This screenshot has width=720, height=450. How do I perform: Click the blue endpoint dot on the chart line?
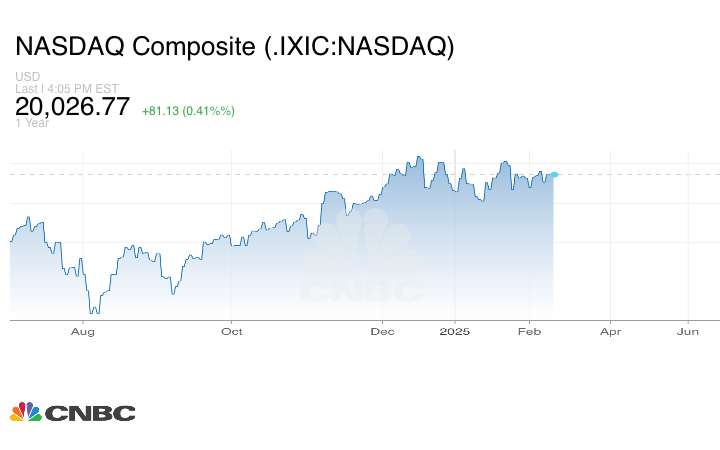click(554, 175)
